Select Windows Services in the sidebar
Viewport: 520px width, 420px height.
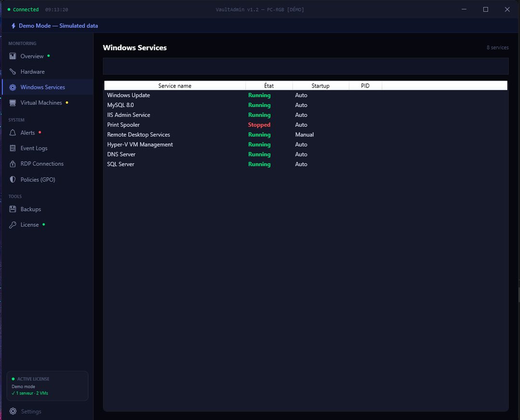[48, 87]
